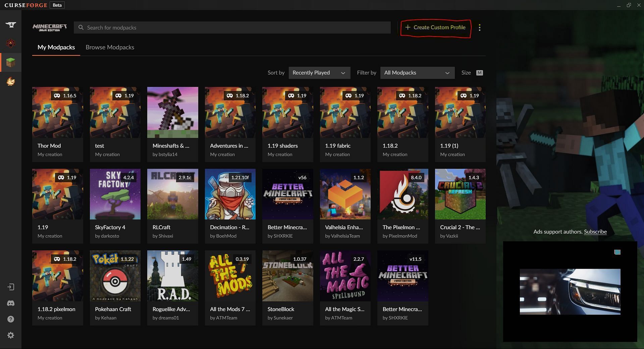Click the 'by Vazkii' author text
Viewport: 644px width, 349px height.
click(x=449, y=236)
